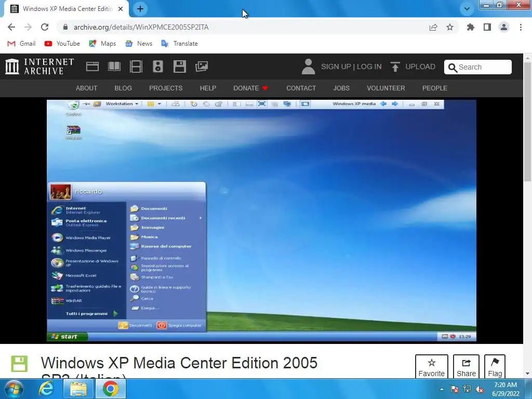Open the BLOG menu item

pyautogui.click(x=123, y=88)
